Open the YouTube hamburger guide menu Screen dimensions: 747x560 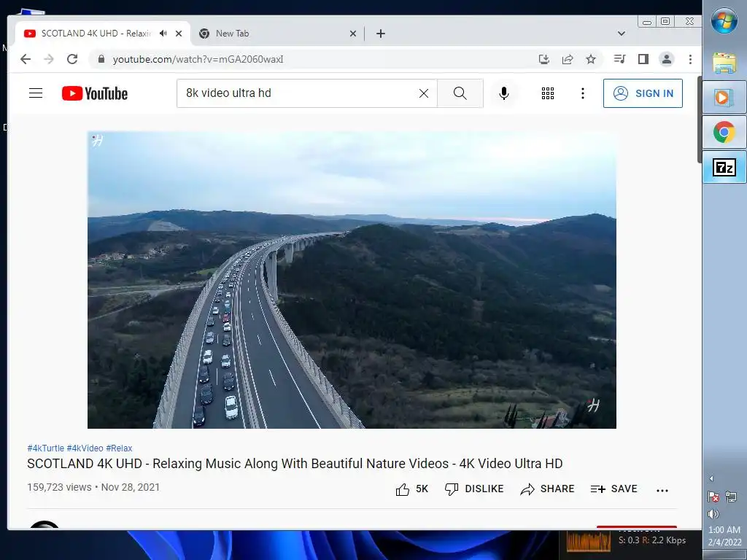click(x=36, y=93)
